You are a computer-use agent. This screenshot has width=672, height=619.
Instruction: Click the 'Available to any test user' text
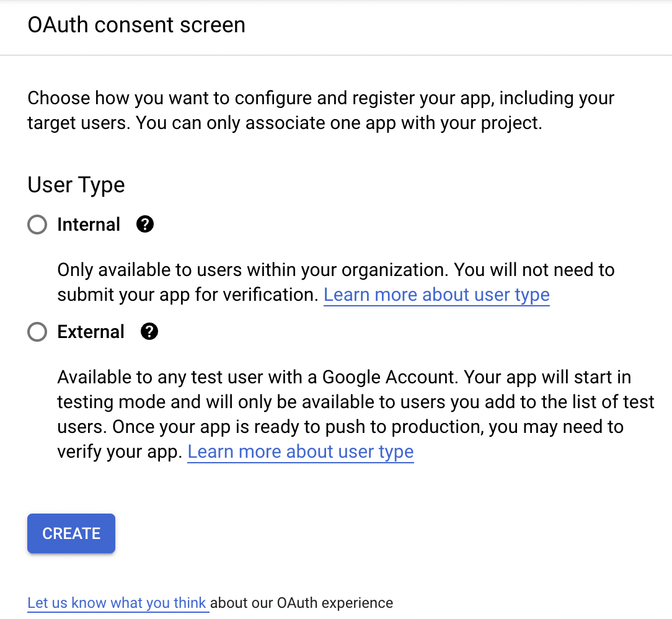coord(186,377)
